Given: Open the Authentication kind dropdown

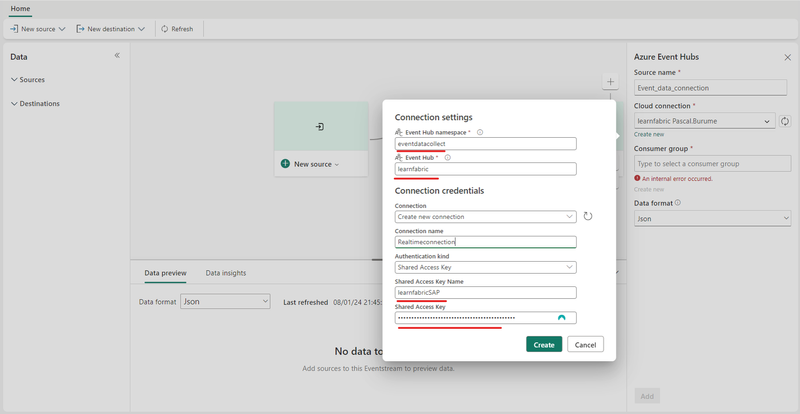Looking at the screenshot, I should click(486, 267).
